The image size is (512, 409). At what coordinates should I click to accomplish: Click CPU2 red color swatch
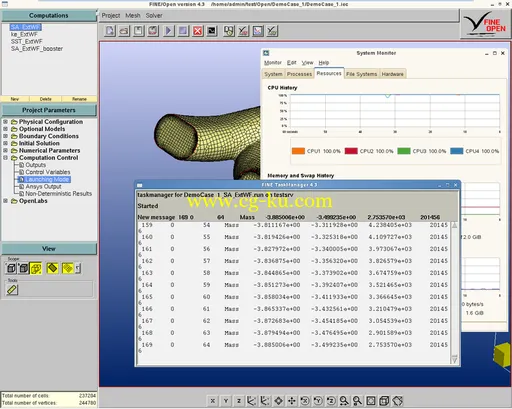pyautogui.click(x=351, y=151)
